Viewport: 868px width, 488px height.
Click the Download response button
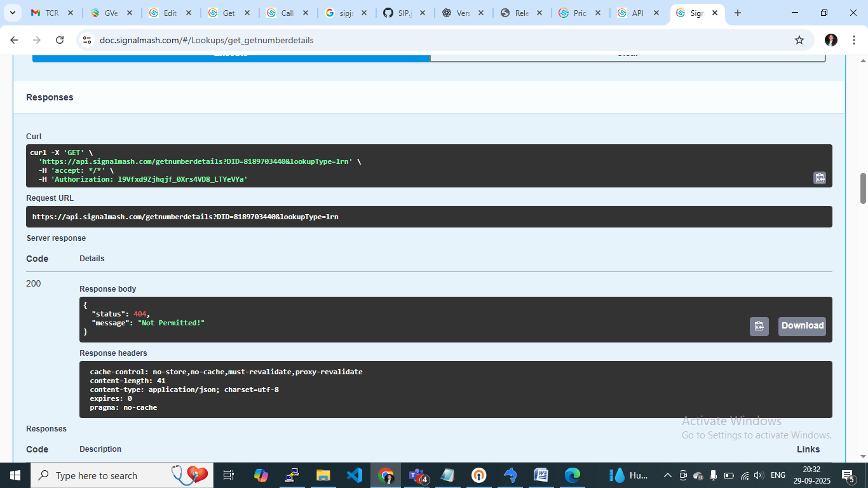click(x=802, y=326)
